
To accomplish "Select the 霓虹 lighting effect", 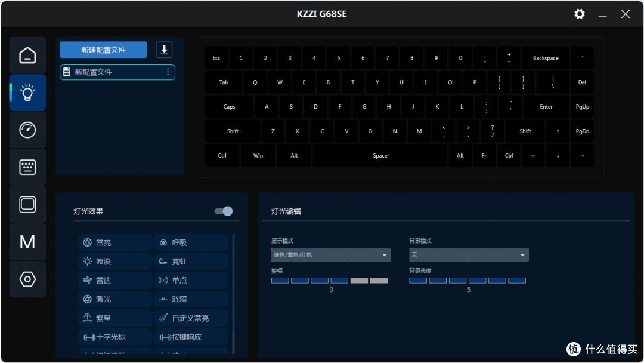I will pos(191,262).
